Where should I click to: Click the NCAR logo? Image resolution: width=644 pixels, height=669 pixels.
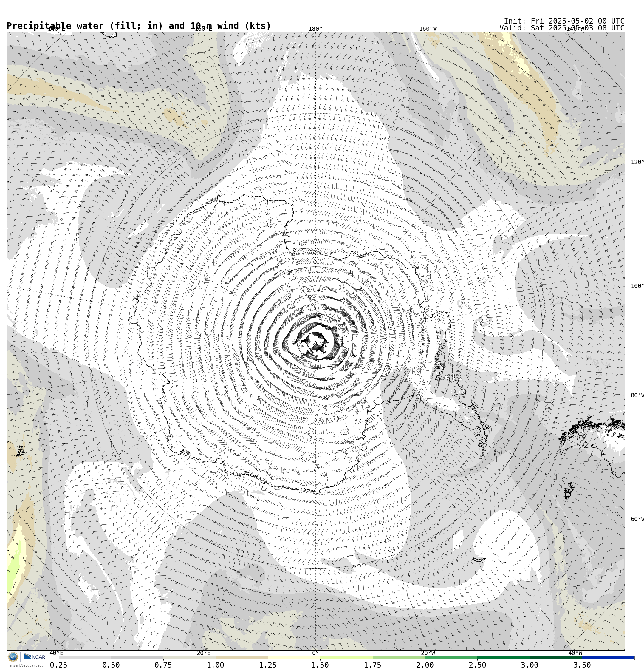[34, 657]
